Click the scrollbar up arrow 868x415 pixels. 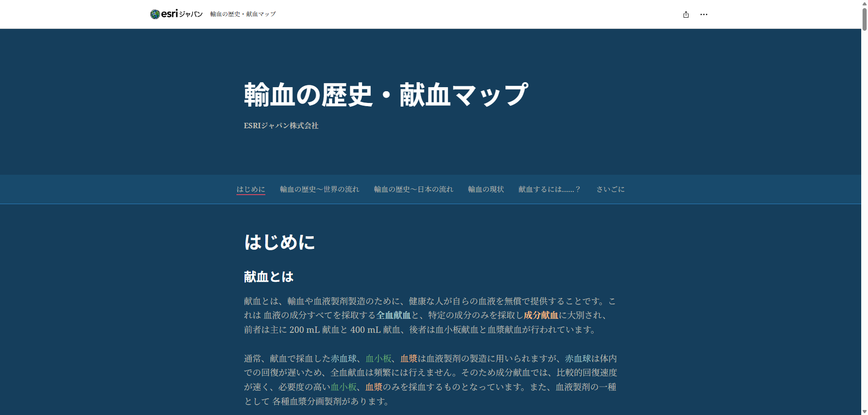(x=864, y=3)
